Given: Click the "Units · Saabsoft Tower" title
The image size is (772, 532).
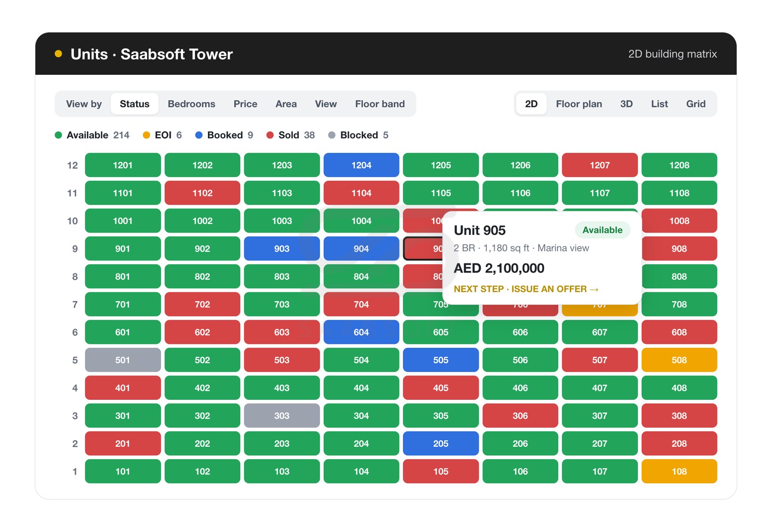Looking at the screenshot, I should 152,54.
